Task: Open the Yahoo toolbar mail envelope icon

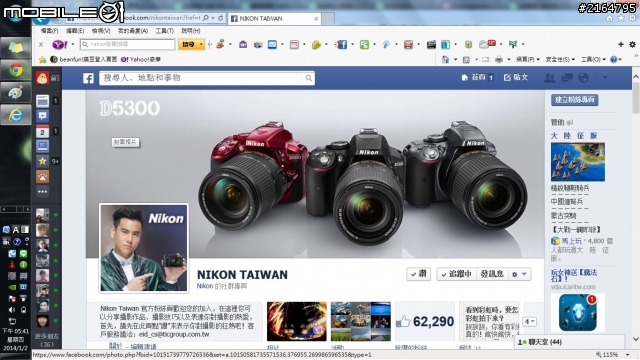Action: (x=272, y=44)
